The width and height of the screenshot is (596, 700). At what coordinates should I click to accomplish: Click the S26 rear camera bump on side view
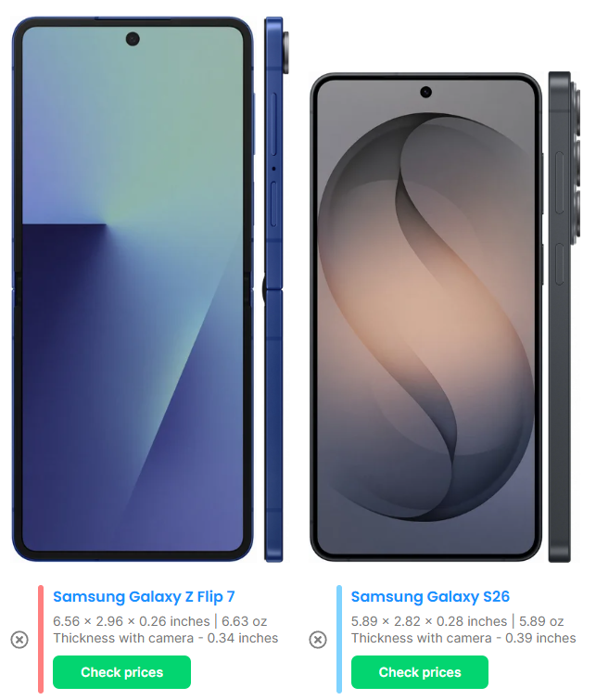tap(576, 163)
